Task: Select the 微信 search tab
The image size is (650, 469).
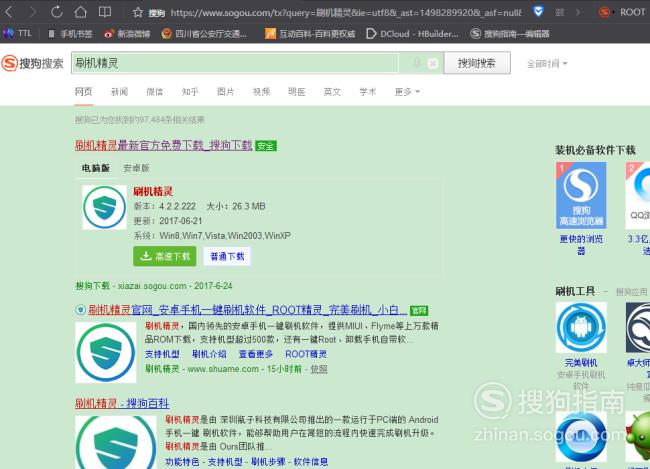Action: 155,92
